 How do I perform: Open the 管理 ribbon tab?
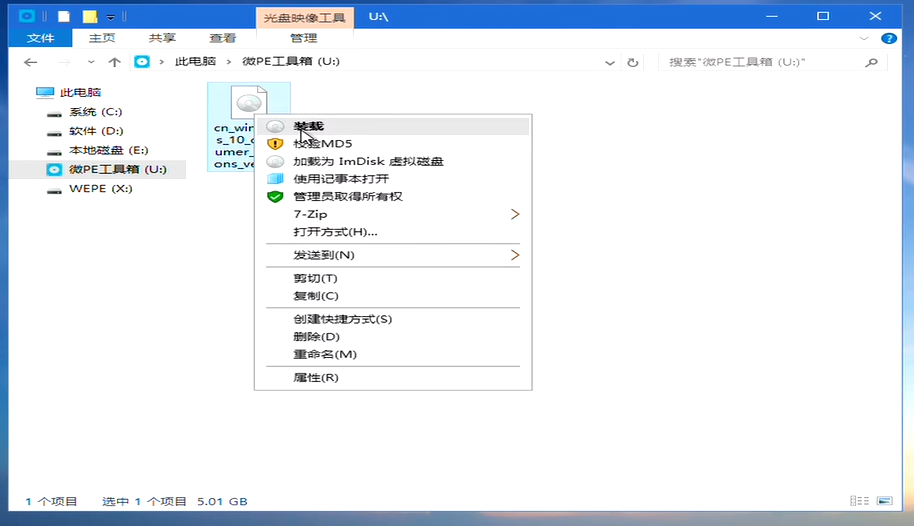(304, 38)
